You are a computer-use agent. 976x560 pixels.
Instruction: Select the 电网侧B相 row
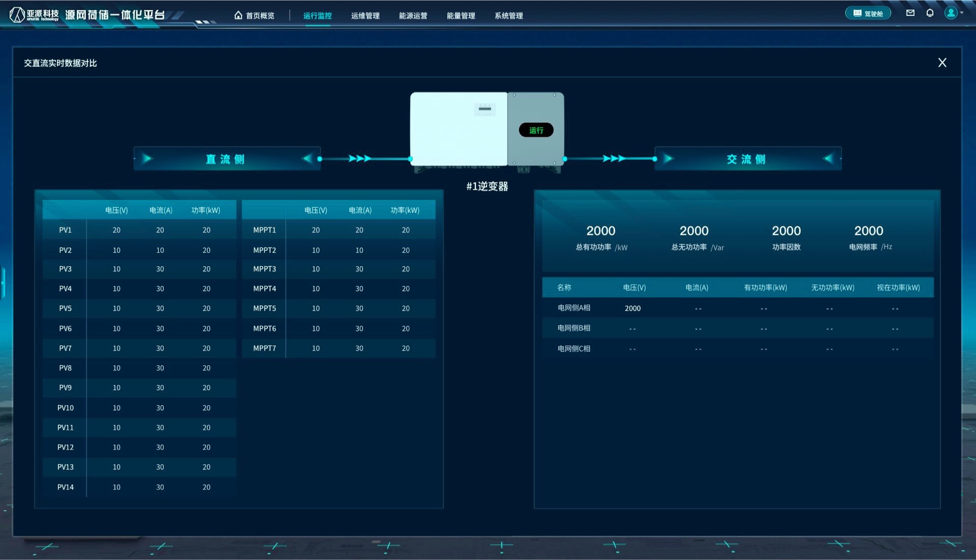738,328
